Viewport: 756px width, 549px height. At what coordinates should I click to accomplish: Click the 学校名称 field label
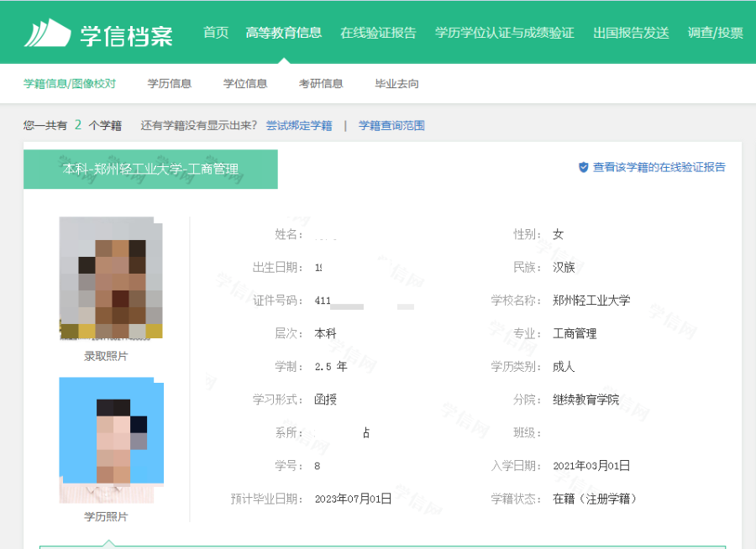coord(516,301)
